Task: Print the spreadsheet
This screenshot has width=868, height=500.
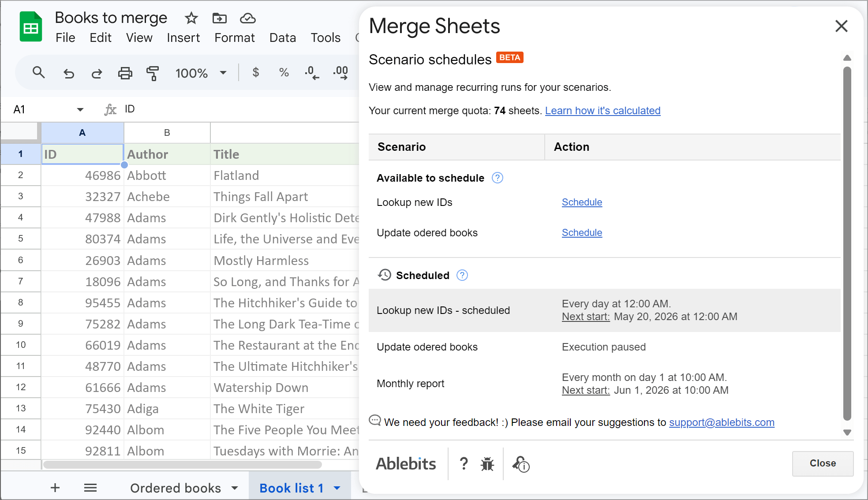Action: pos(125,73)
